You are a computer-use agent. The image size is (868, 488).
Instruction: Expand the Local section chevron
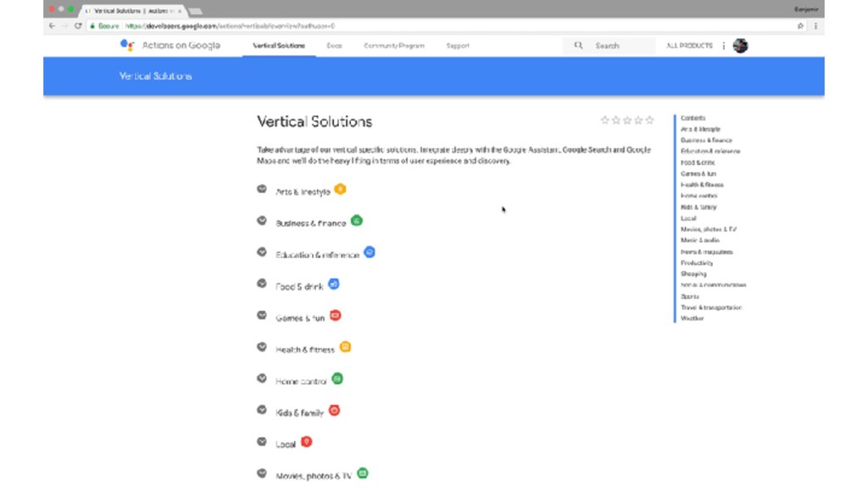click(262, 442)
